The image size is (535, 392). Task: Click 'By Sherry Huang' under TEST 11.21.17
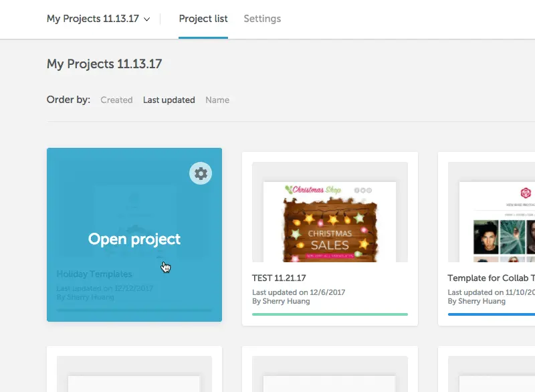281,301
